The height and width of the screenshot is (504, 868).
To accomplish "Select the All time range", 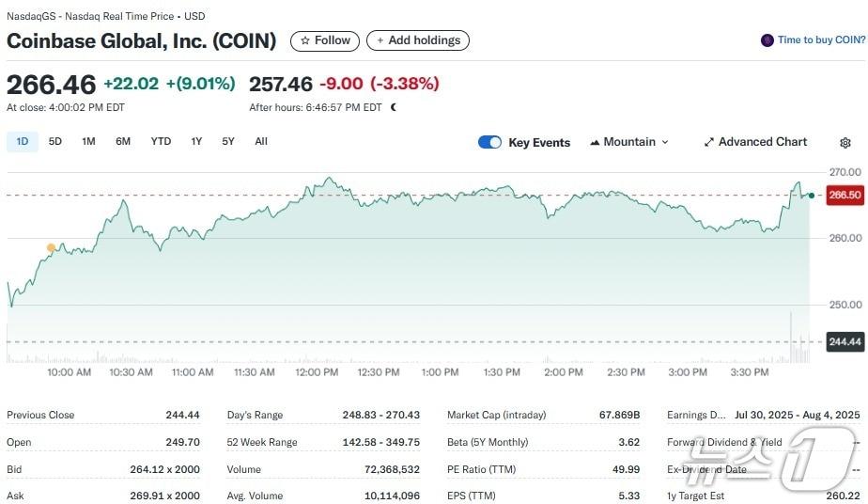I will click(261, 142).
